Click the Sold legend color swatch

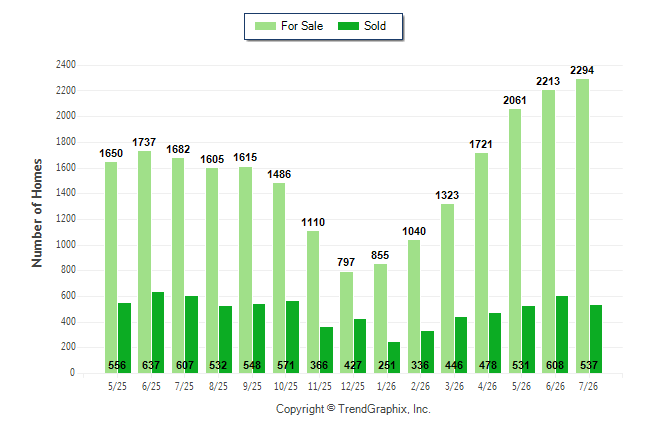pyautogui.click(x=348, y=26)
